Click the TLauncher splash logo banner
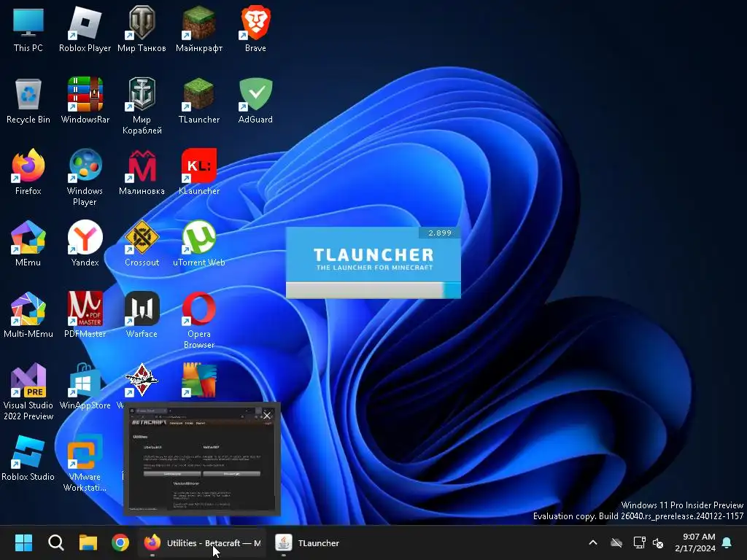The width and height of the screenshot is (747, 560). [x=373, y=254]
